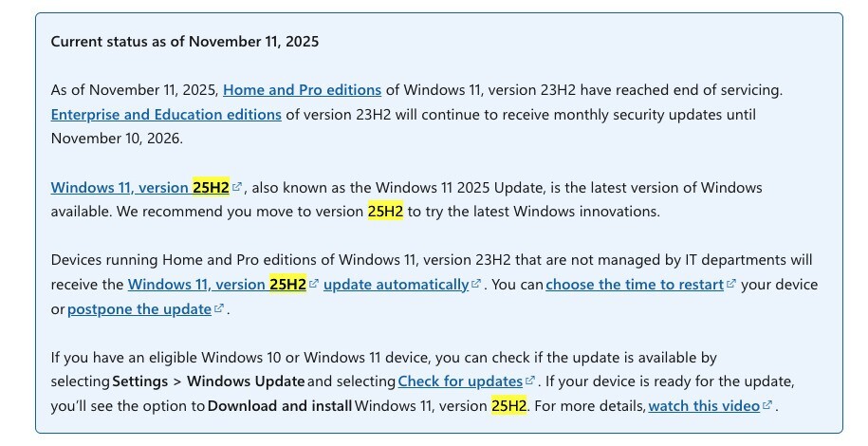
Task: Click highlighted 25H2 after "move to version"
Action: coord(385,212)
